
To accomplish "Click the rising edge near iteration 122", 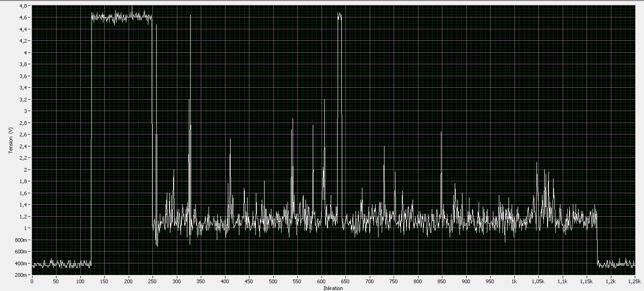I will coord(91,138).
